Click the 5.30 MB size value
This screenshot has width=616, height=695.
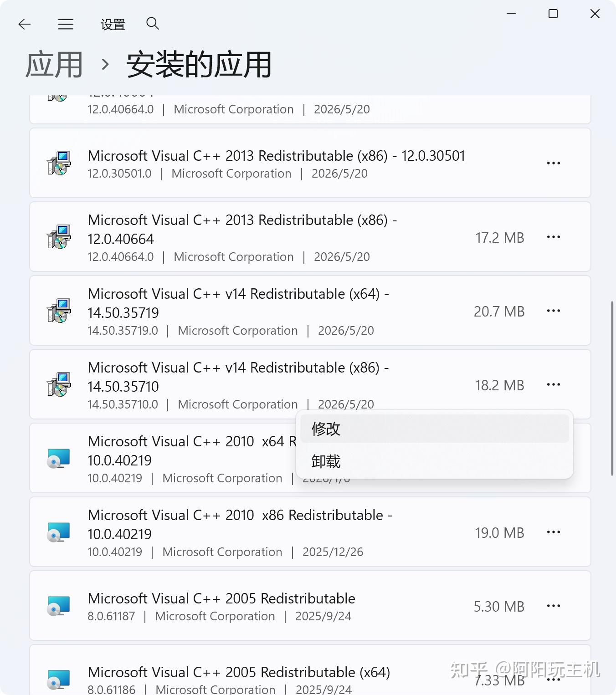click(x=499, y=607)
